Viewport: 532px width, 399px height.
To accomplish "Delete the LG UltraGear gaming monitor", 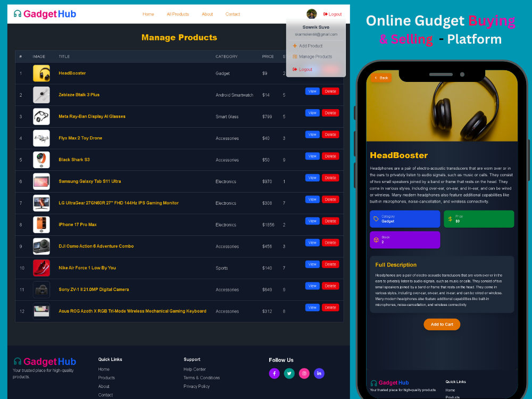I will tap(330, 199).
